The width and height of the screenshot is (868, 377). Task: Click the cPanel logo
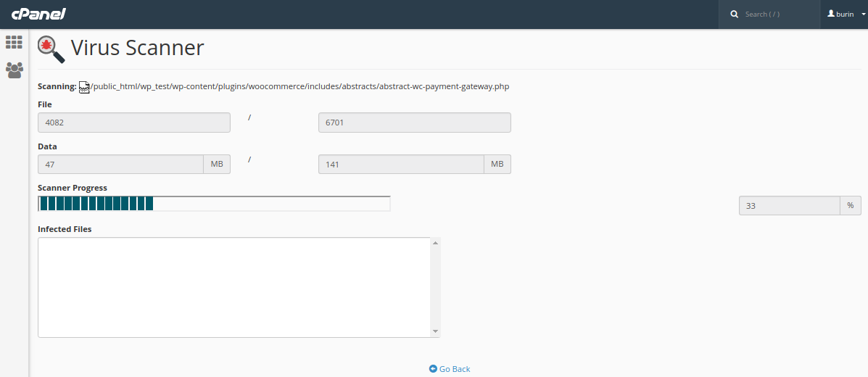[38, 14]
